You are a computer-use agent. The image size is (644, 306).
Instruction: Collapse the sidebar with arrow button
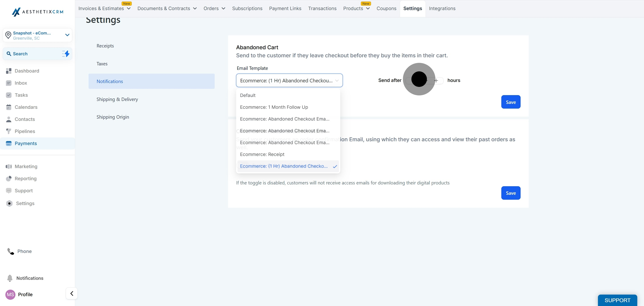(72, 293)
